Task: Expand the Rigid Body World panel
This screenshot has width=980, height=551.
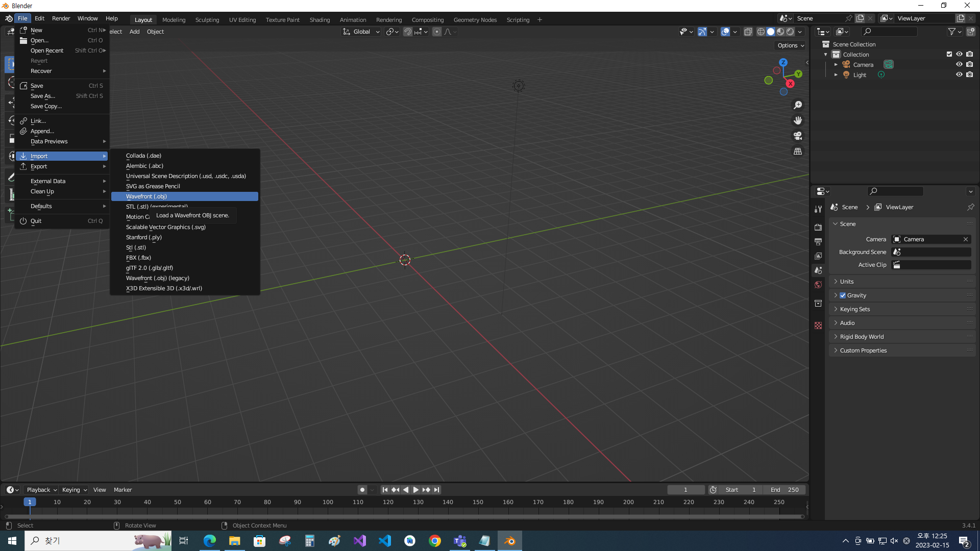Action: 862,337
